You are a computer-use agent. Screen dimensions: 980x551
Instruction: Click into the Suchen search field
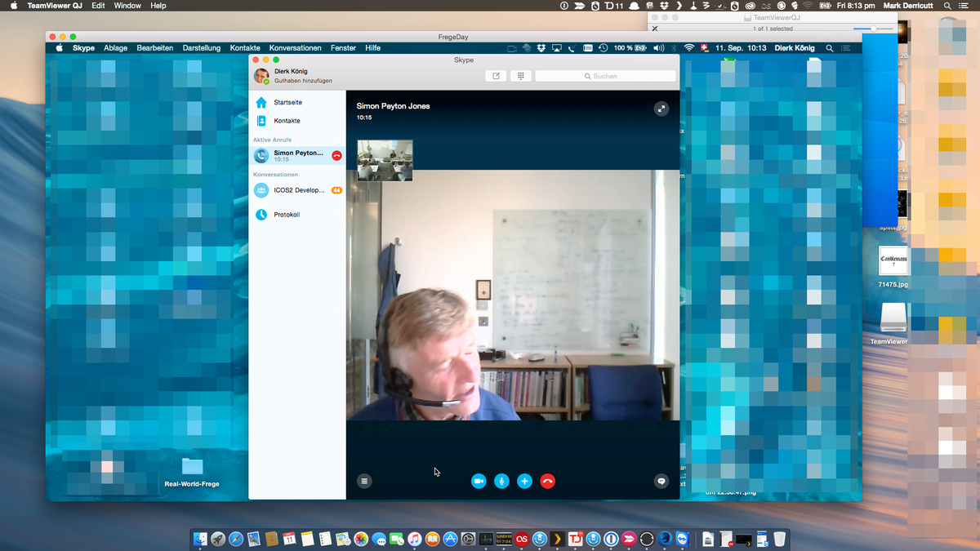click(605, 76)
